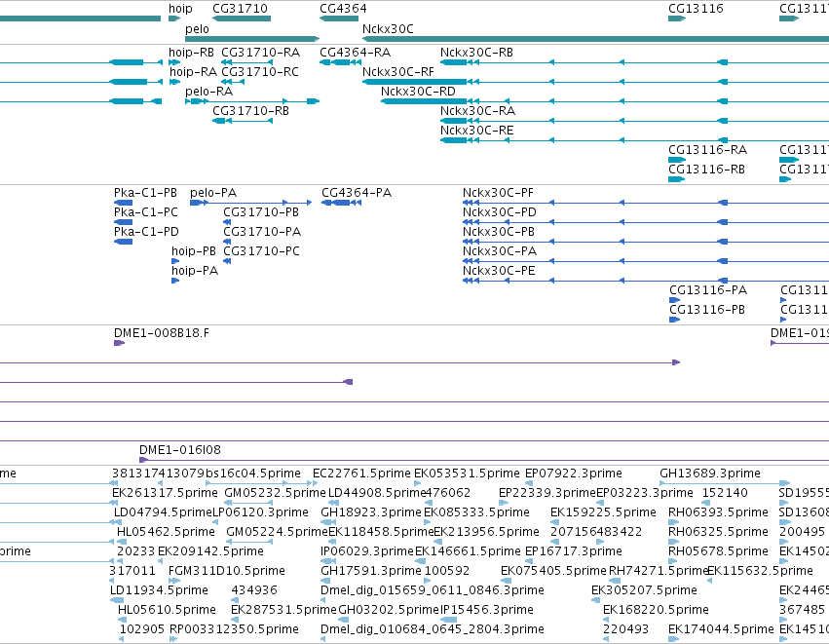Select protein CG31710-PA
Viewport: 829px width, 644px height.
[262, 232]
